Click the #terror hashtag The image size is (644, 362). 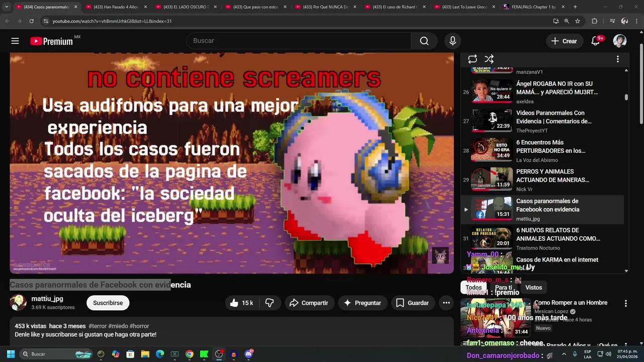(x=98, y=326)
